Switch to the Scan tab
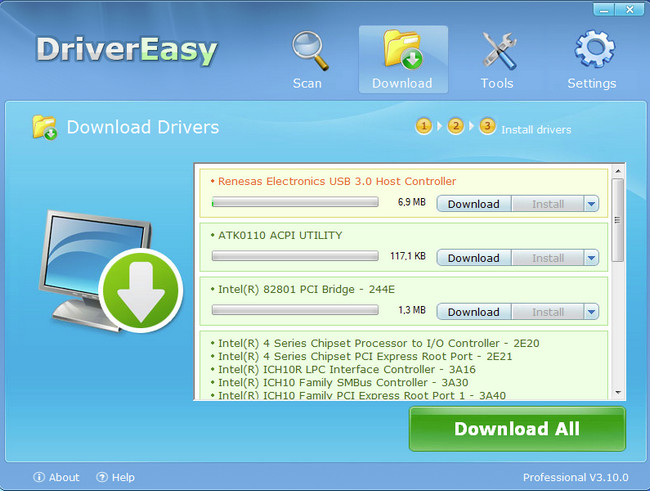The width and height of the screenshot is (650, 491). tap(307, 83)
